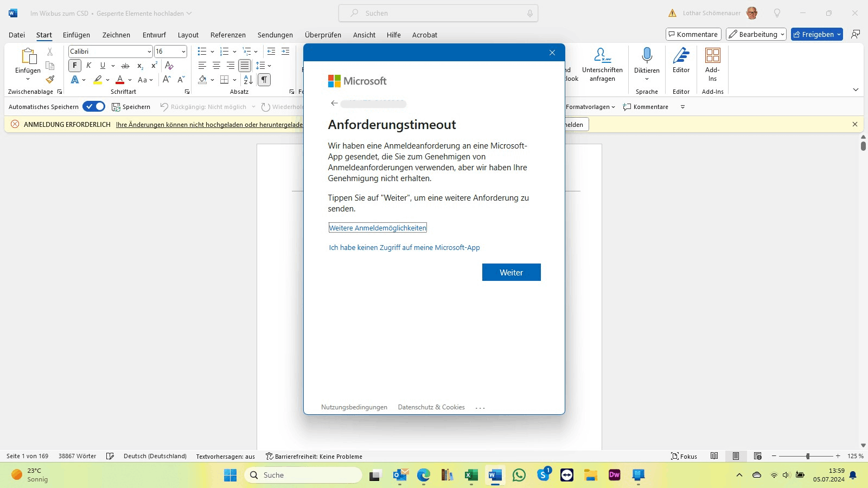Open the spelling check icon in status bar
The height and width of the screenshot is (488, 868).
coord(110,456)
